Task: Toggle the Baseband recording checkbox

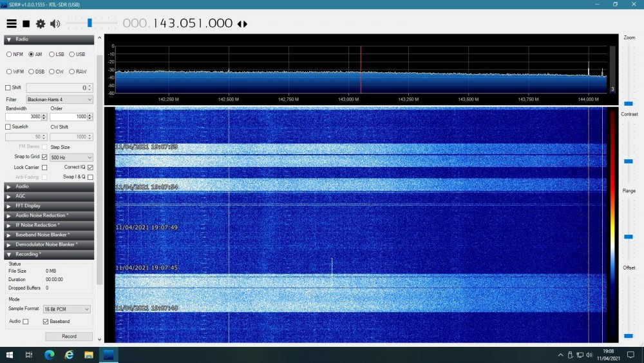Action: pos(46,322)
